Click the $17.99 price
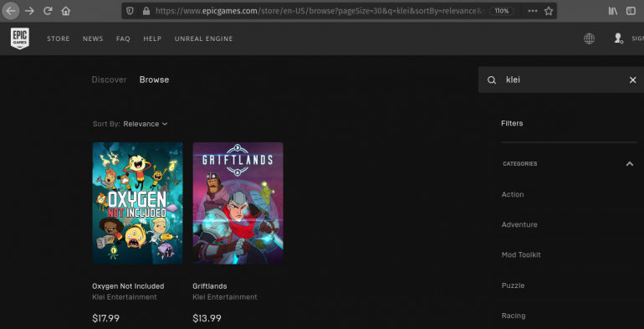Viewport: 644px width, 329px height. 106,318
